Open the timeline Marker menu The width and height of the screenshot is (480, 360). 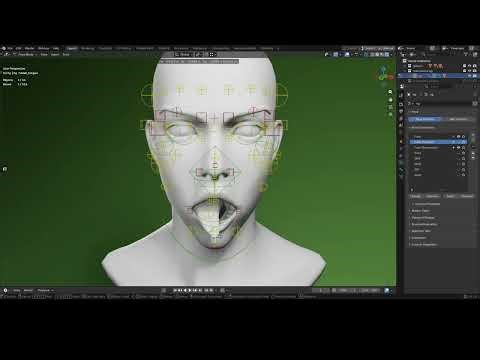[x=28, y=290]
